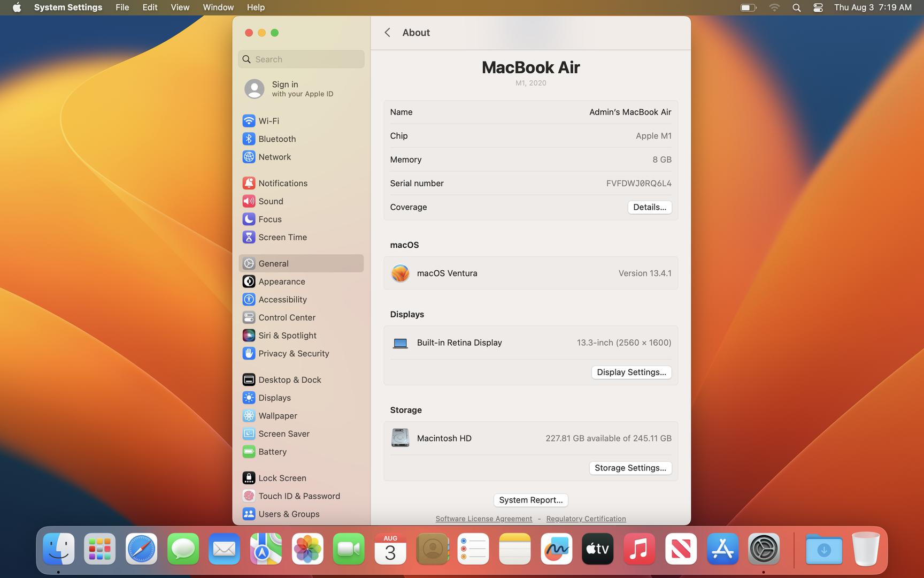The width and height of the screenshot is (924, 578).
Task: Click the battery status icon in menu bar
Action: [x=748, y=7]
